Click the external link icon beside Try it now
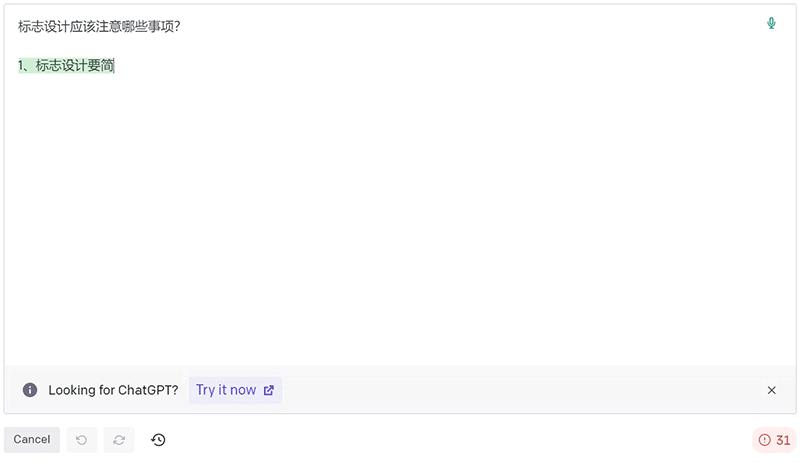The image size is (800, 462). coord(269,391)
